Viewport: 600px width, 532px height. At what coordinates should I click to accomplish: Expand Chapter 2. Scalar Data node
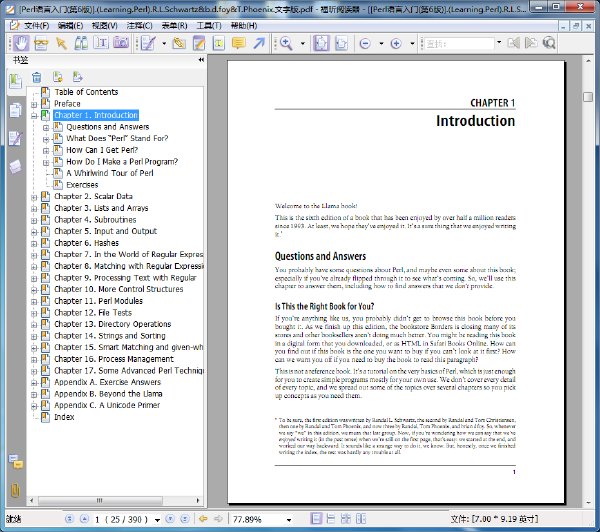[34, 197]
